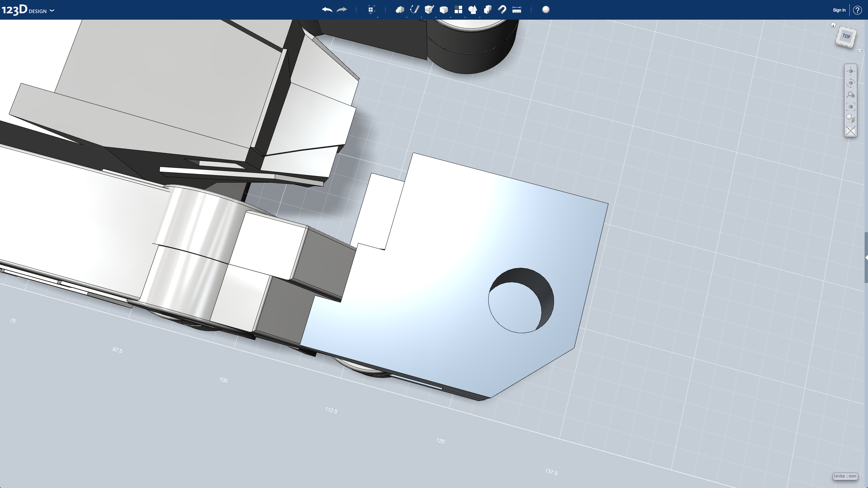Toggle the materials and outlines display mode
Screen dimensions: 868x488
tap(850, 119)
